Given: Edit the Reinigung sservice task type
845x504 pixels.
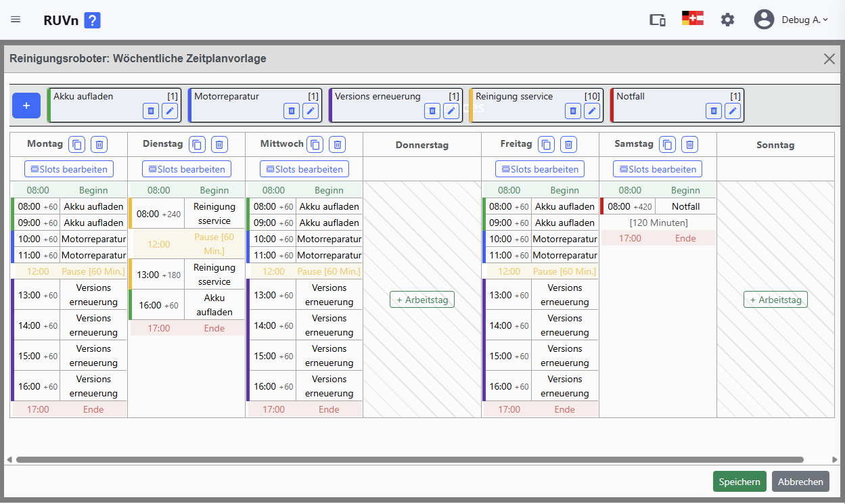Looking at the screenshot, I should [592, 111].
